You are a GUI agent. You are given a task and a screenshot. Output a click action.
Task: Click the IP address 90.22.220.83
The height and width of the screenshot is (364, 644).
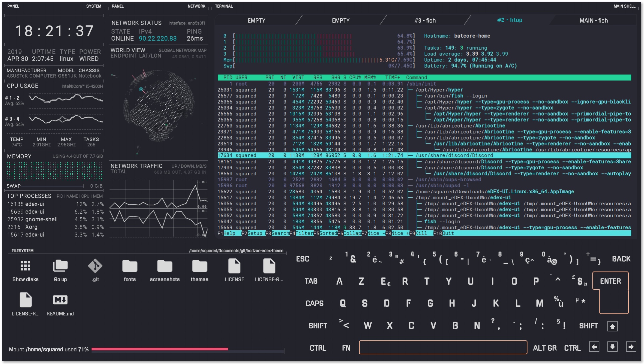coord(158,38)
